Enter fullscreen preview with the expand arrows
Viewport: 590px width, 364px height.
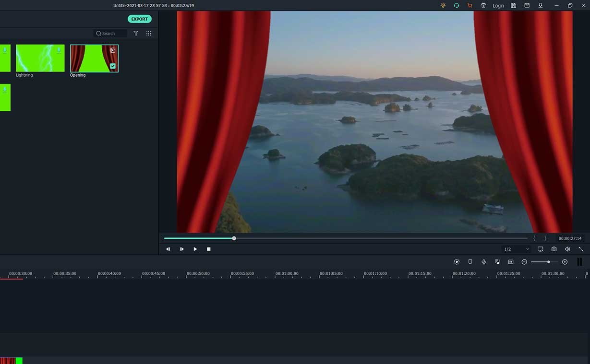pos(581,249)
